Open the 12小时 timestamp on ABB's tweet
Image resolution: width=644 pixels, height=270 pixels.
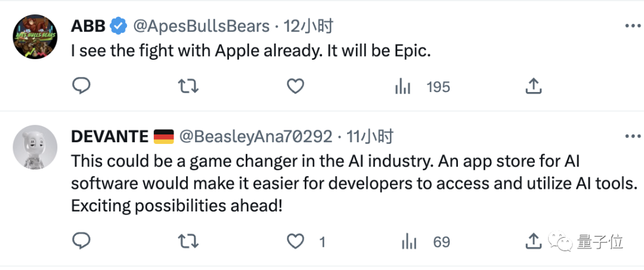[x=308, y=26]
